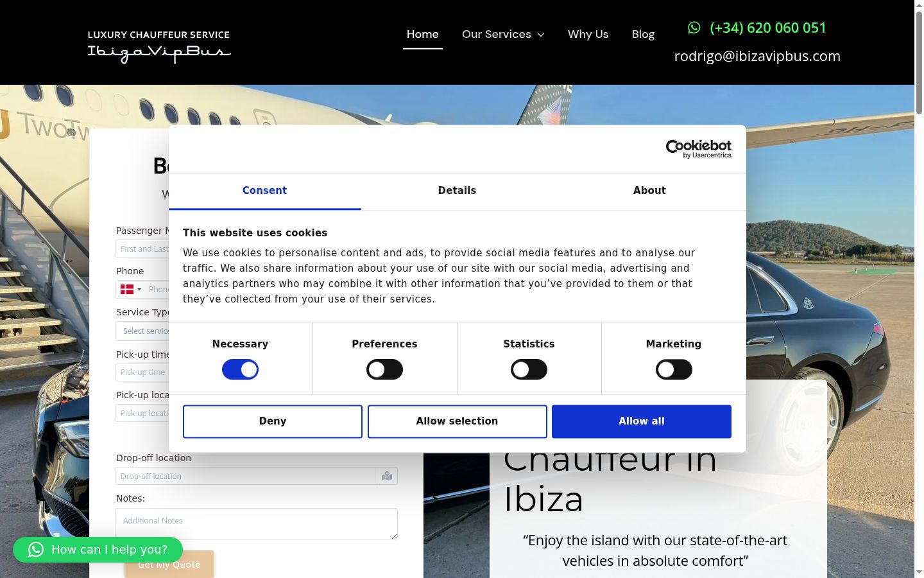The height and width of the screenshot is (578, 924).
Task: Click the Passenger name input field
Action: [142, 249]
